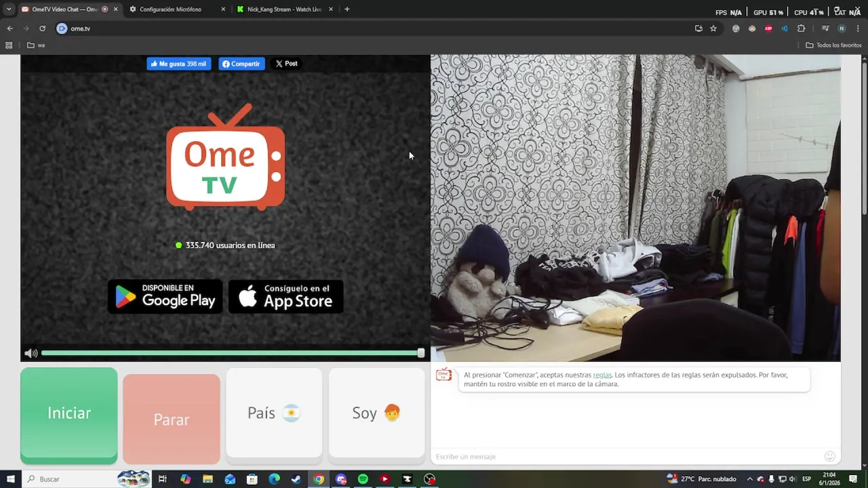This screenshot has width=868, height=488.
Task: Like the page with Me gusta button
Action: tap(179, 64)
